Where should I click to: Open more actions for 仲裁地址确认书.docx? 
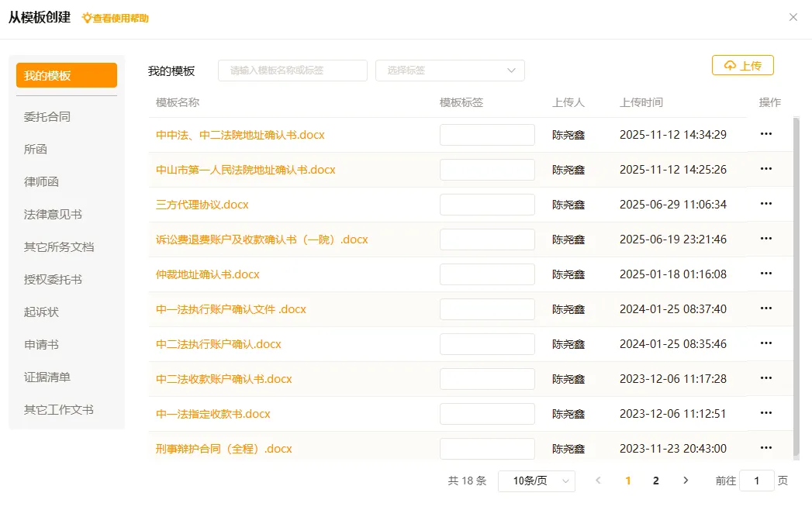765,274
